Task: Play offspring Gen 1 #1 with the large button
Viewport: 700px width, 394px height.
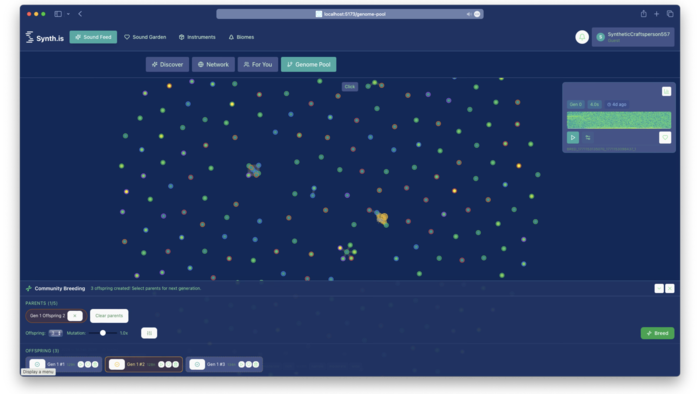Action: (x=37, y=364)
